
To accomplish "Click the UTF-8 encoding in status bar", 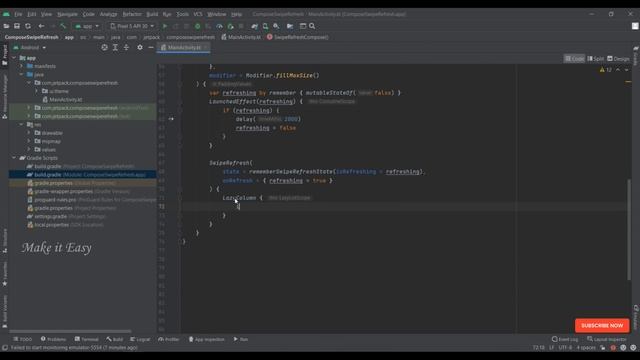I will pos(565,348).
